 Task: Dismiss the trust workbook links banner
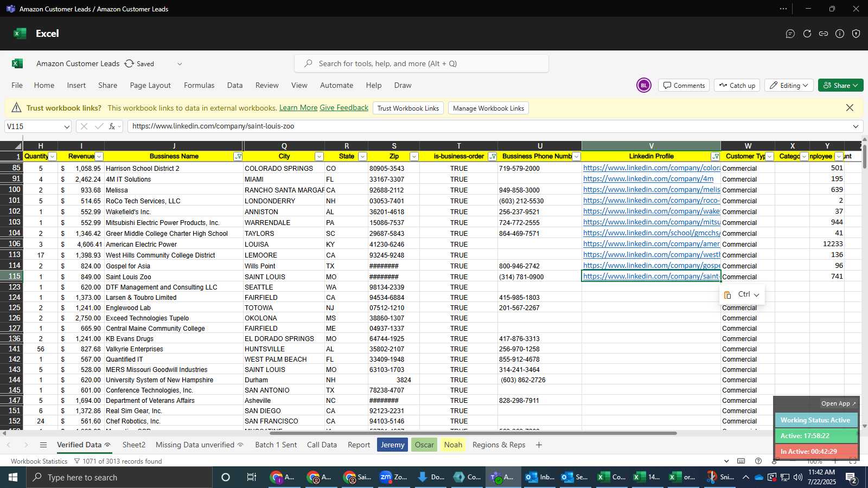coord(850,108)
